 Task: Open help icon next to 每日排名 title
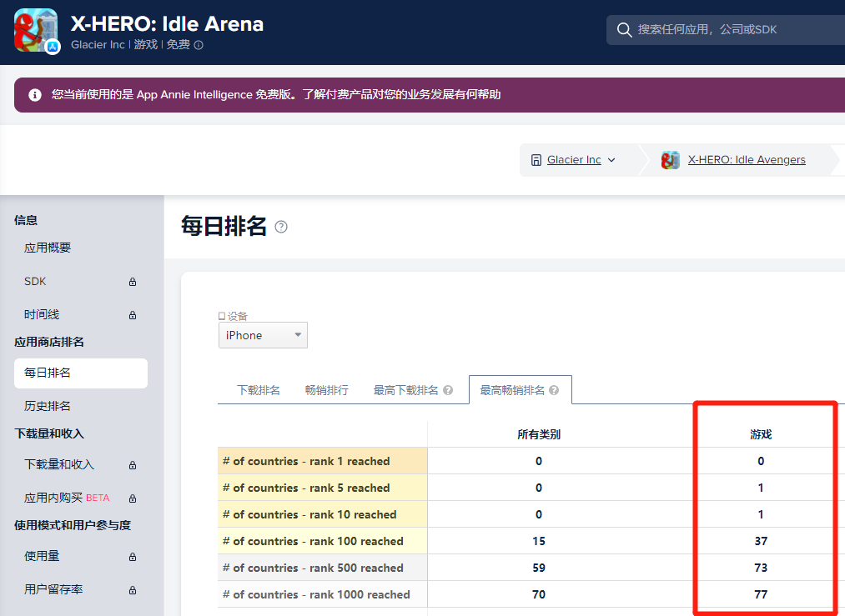click(x=281, y=227)
